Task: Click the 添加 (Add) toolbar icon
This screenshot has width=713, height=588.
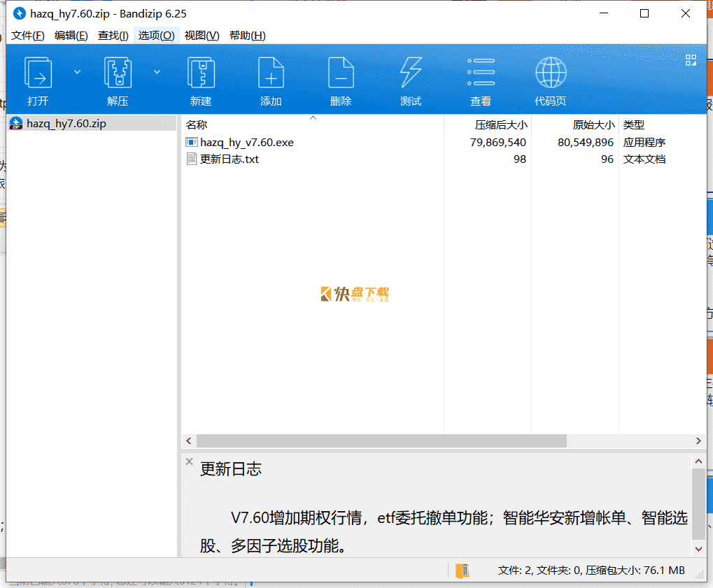Action: tap(271, 73)
